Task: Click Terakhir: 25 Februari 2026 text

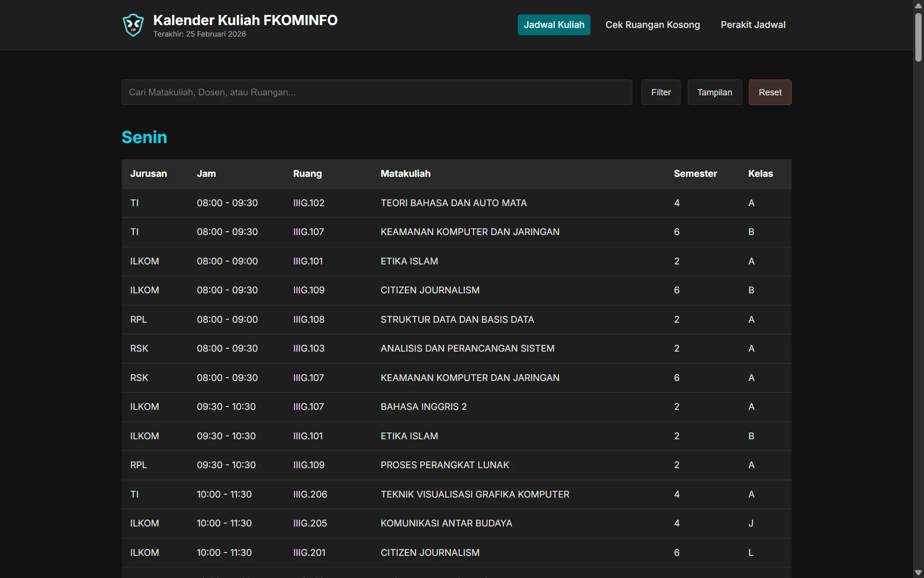Action: coord(199,34)
